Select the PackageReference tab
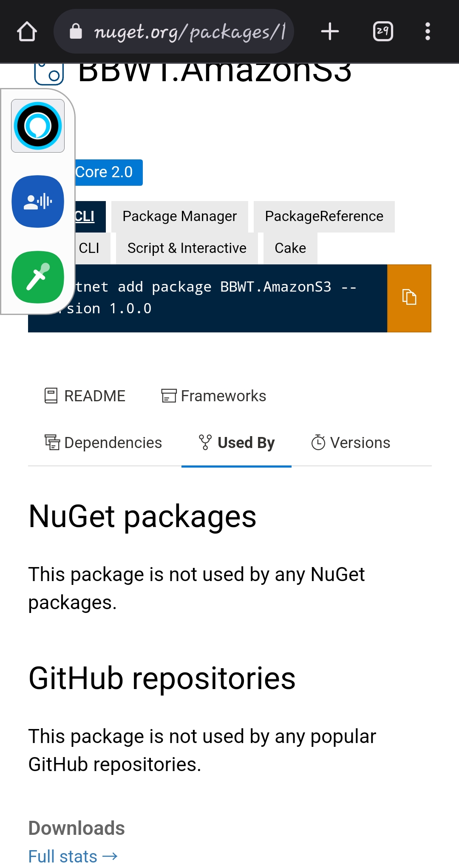Viewport: 459px width, 868px height. 324,216
